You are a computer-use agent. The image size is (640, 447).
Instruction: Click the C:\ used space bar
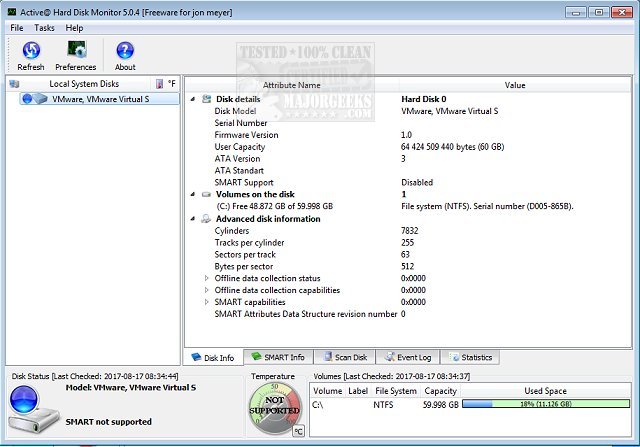tap(546, 404)
